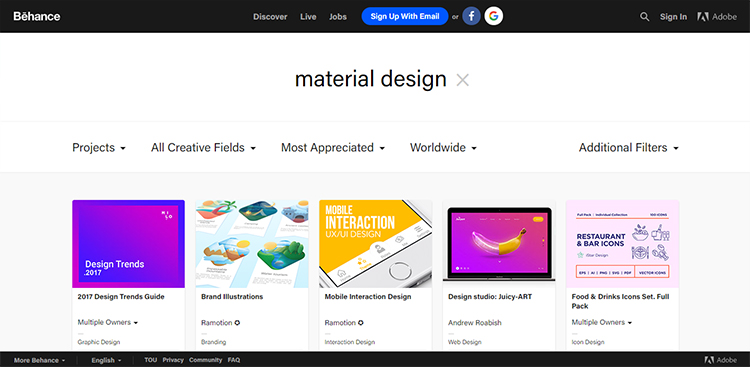Click Ramotion badge under Brand Illustrations

(237, 323)
